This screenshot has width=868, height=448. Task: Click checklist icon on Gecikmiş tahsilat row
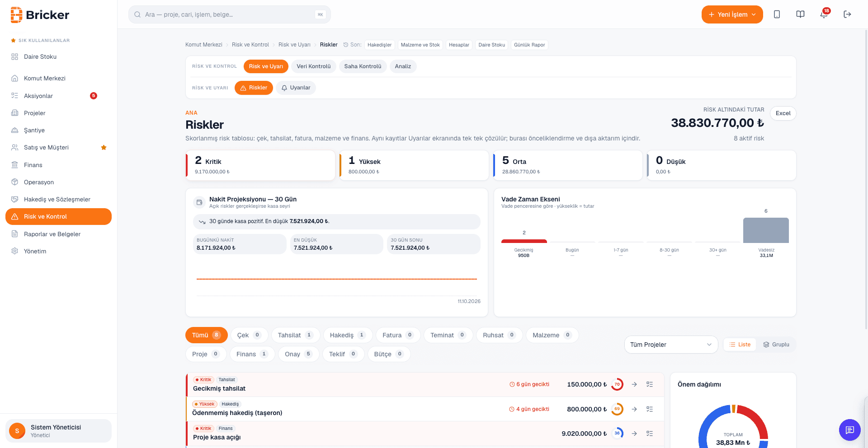tap(650, 384)
